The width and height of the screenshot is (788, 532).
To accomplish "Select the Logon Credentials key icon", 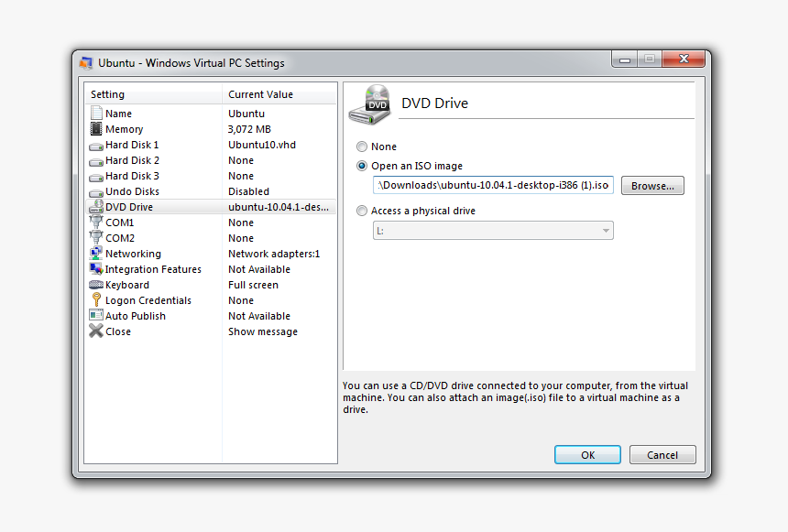I will 96,300.
